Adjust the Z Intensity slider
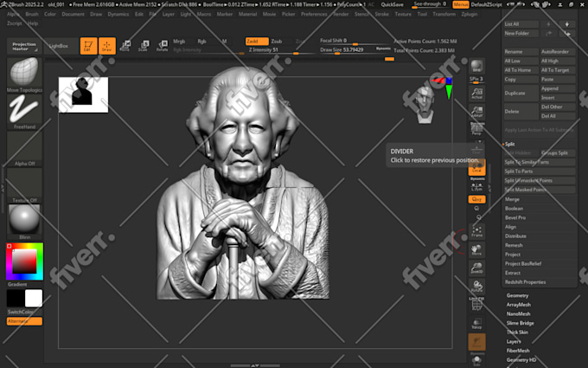Image resolution: width=588 pixels, height=368 pixels. tap(281, 50)
